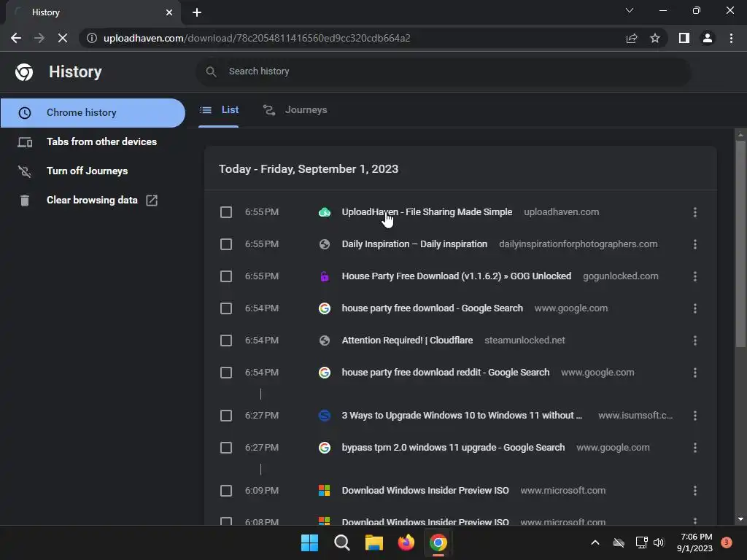This screenshot has width=747, height=560.
Task: Click the UploadHaven cloud favicon
Action: [325, 212]
